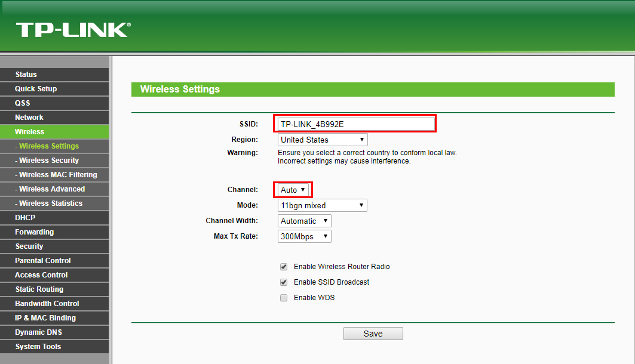The height and width of the screenshot is (364, 635).
Task: Open the Network menu
Action: 54,118
